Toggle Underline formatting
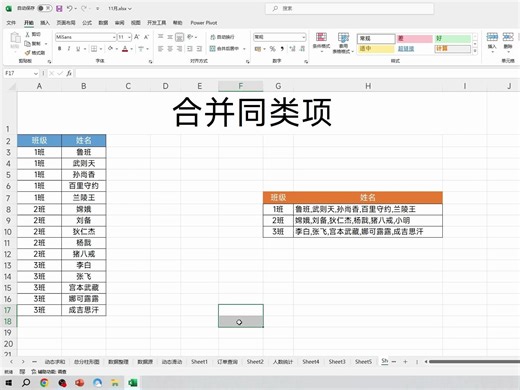This screenshot has height=390, width=520. (78, 49)
